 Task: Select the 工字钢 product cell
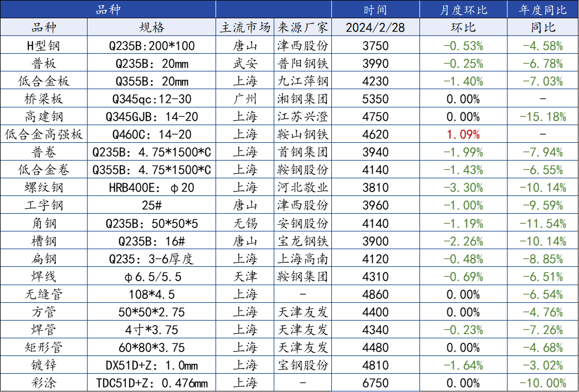[44, 205]
